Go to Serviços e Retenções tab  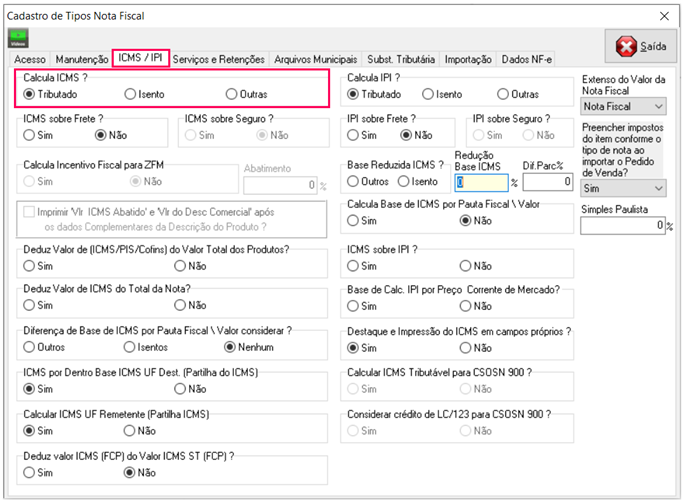click(219, 60)
